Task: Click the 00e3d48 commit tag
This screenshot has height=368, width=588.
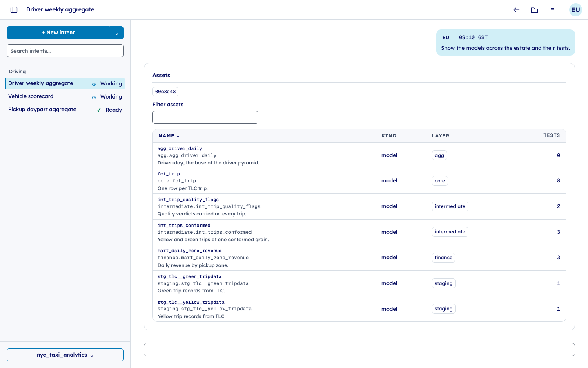Action: click(x=165, y=92)
